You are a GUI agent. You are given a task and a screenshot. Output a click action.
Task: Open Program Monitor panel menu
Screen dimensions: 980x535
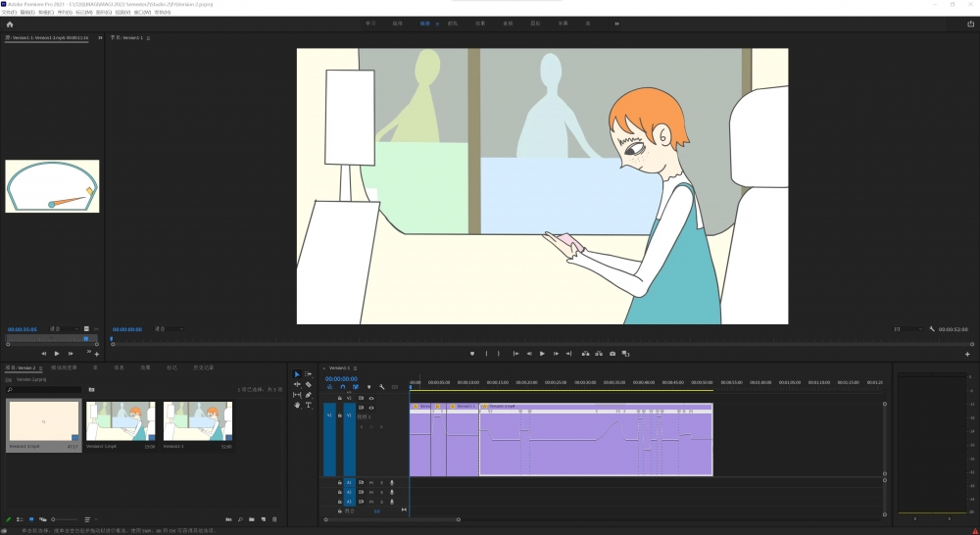148,38
